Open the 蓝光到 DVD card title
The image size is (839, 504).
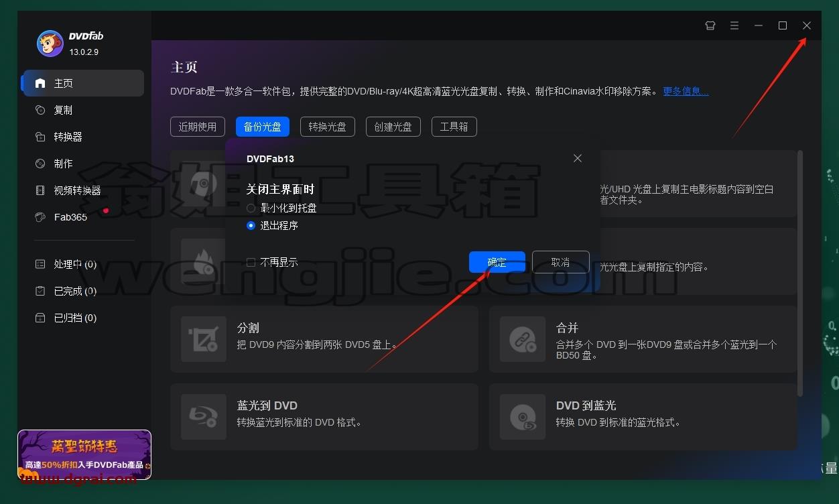267,405
